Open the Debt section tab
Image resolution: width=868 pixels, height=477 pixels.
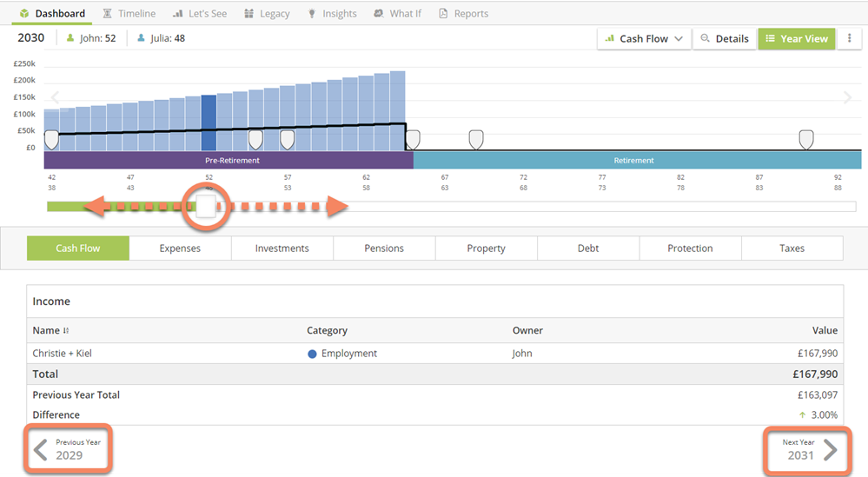[588, 248]
